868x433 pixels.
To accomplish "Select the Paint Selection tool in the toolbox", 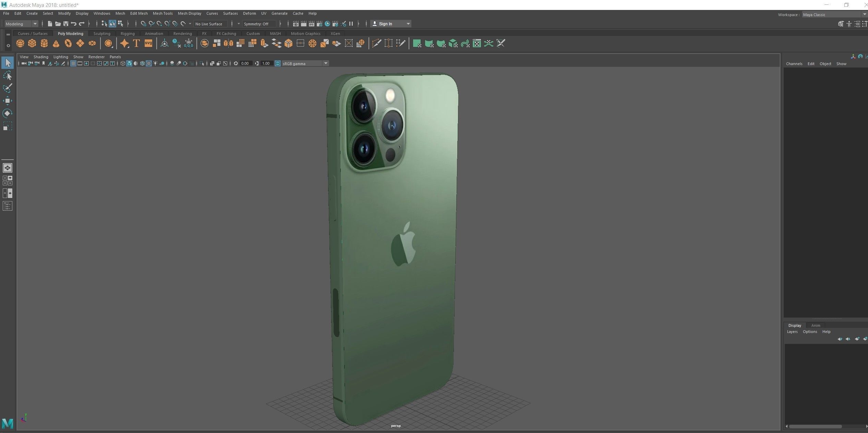I will click(x=8, y=88).
